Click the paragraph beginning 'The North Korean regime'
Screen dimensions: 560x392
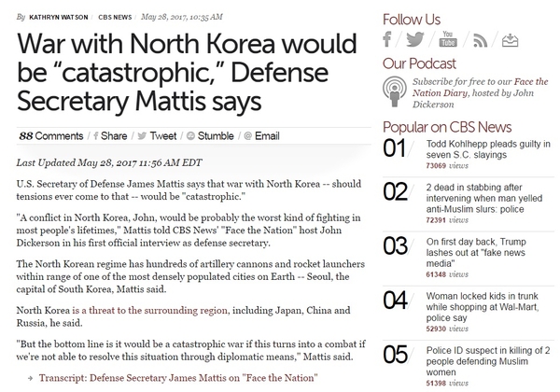point(190,276)
